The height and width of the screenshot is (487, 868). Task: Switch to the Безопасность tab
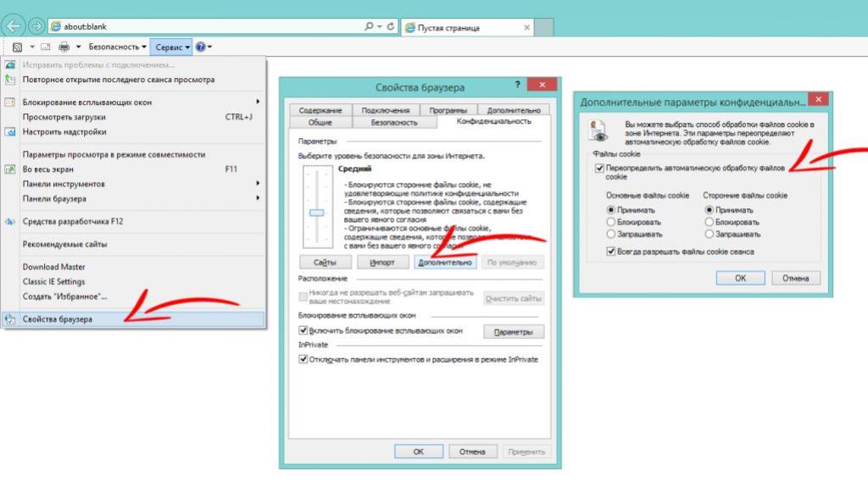pyautogui.click(x=394, y=122)
